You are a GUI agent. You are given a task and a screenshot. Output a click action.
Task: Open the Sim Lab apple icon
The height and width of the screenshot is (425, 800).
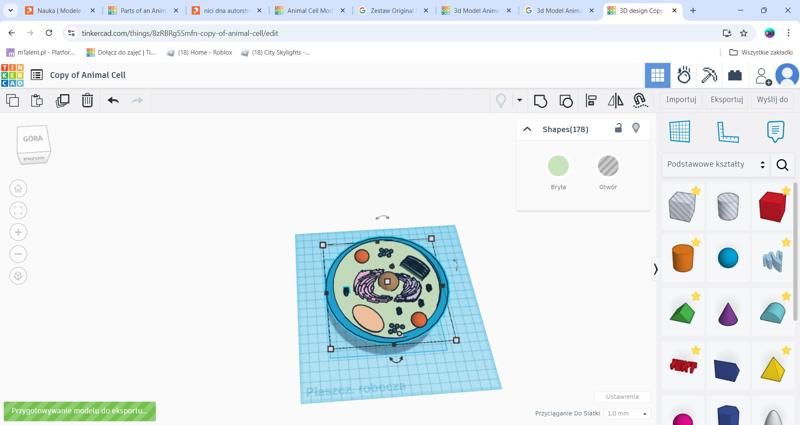click(684, 76)
